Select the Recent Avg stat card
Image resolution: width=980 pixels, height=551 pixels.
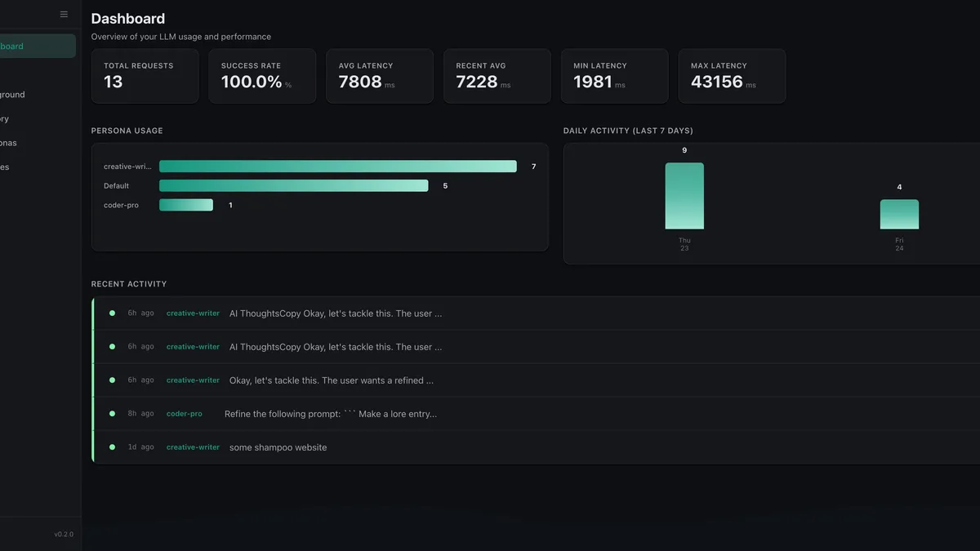(x=497, y=76)
